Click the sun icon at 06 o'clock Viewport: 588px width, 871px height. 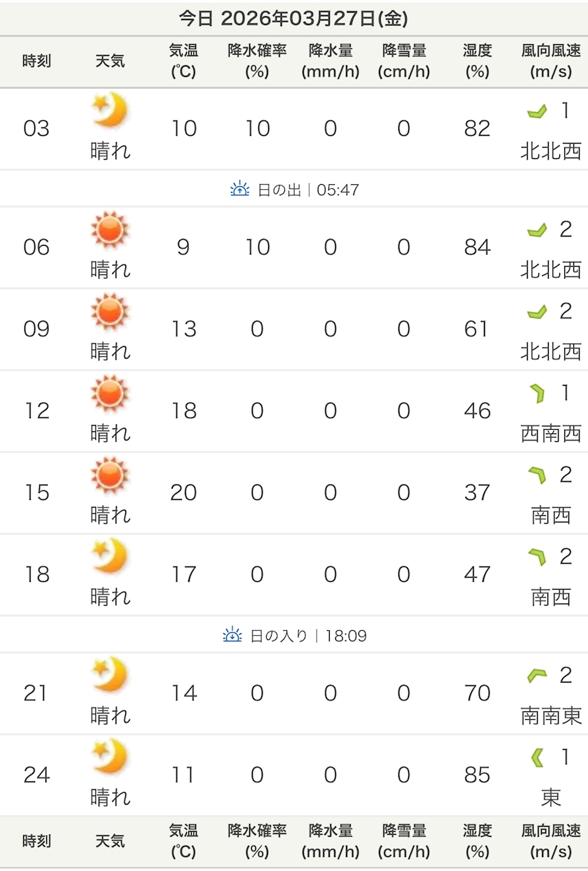(110, 230)
